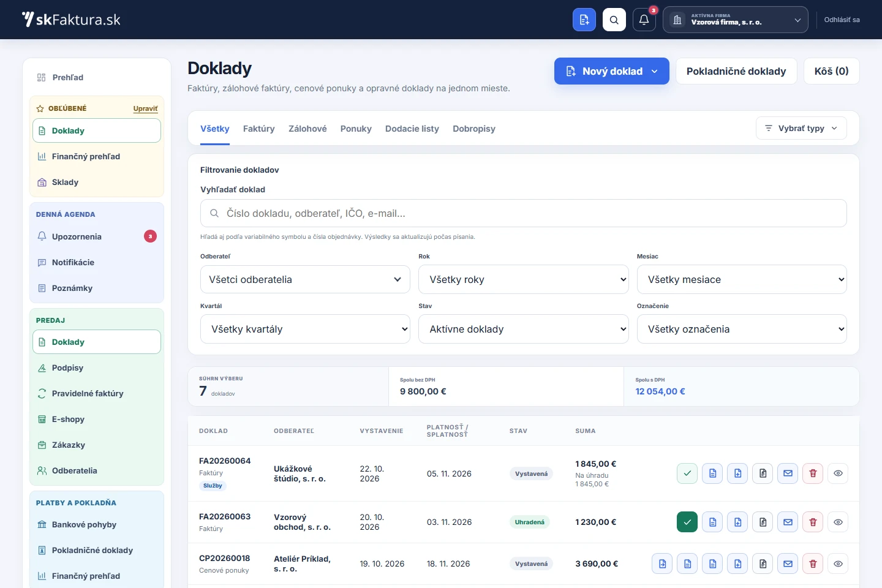This screenshot has height=588, width=882.
Task: Click the document-plus icon for CP20260018
Action: pyautogui.click(x=738, y=563)
